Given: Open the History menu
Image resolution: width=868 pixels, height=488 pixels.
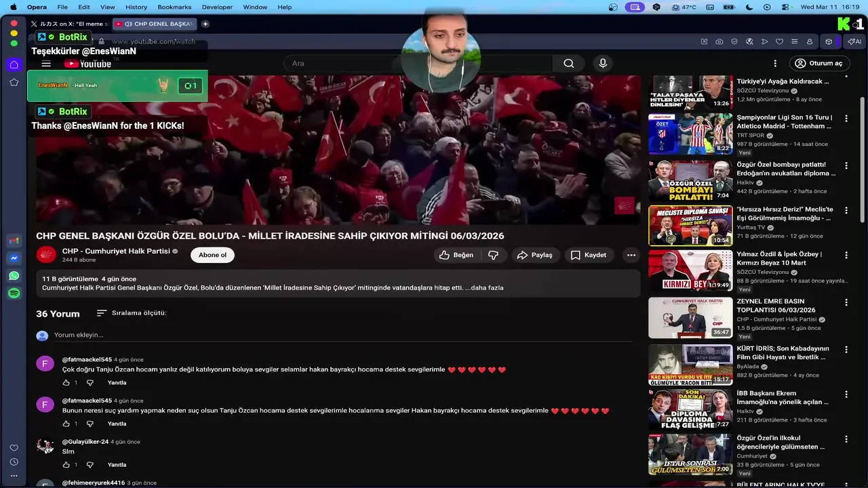Looking at the screenshot, I should pos(136,7).
